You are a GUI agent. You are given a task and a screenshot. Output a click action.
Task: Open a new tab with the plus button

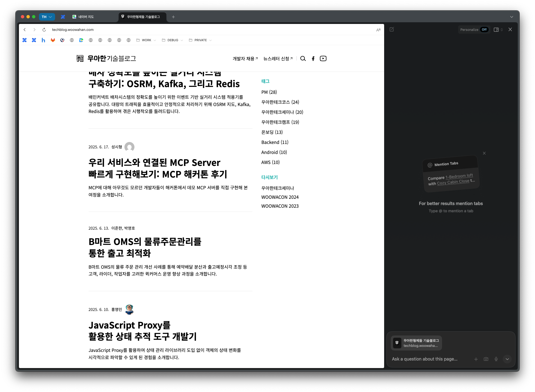click(173, 17)
